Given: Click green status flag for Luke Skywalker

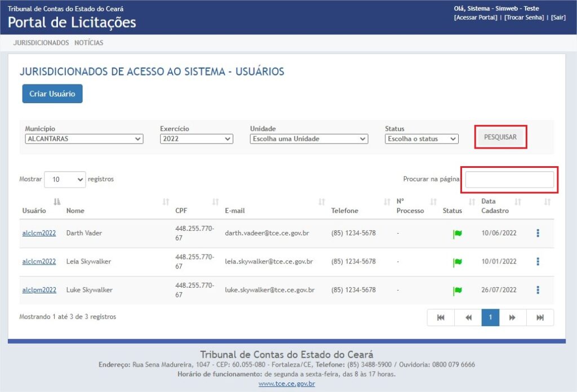Looking at the screenshot, I should click(458, 291).
